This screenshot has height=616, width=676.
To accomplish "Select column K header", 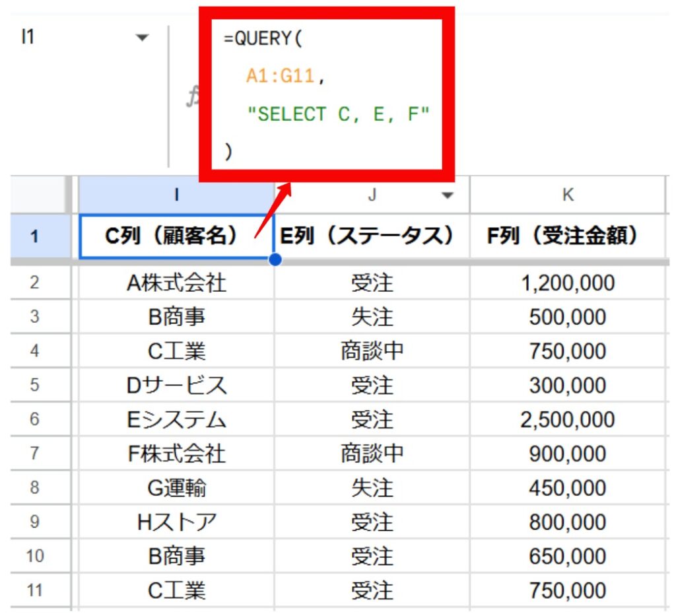I will (567, 195).
